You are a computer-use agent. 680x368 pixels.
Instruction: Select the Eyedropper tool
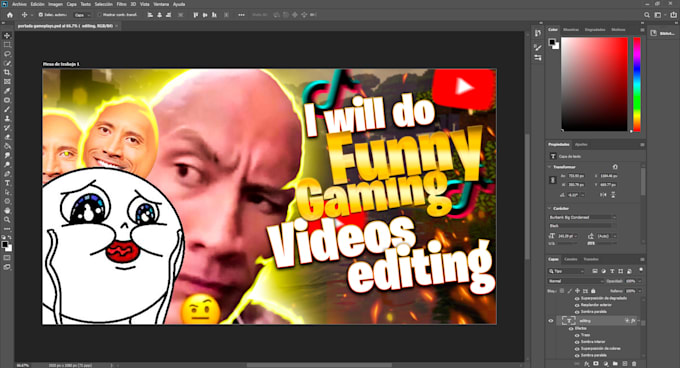pyautogui.click(x=7, y=91)
